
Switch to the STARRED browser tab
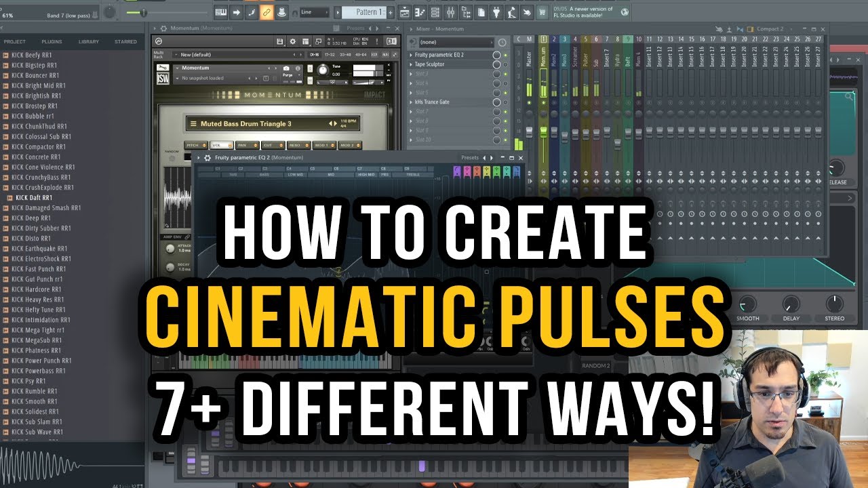coord(125,42)
